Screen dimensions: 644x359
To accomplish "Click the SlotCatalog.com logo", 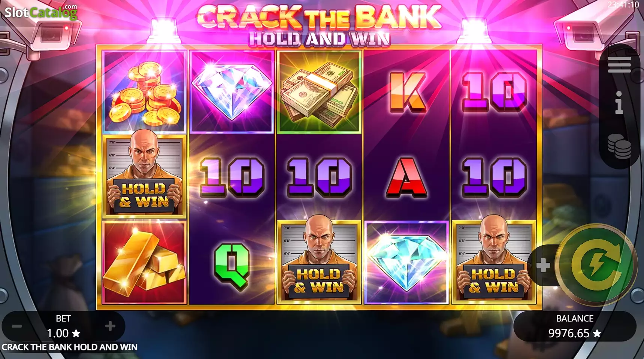I will tap(41, 12).
